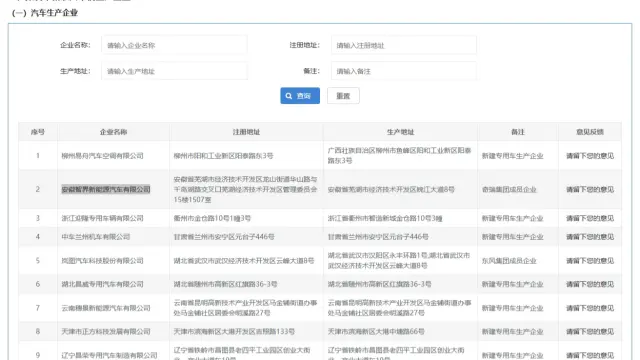Focus the 生产地址 input field
This screenshot has width=640, height=360.
tap(174, 71)
